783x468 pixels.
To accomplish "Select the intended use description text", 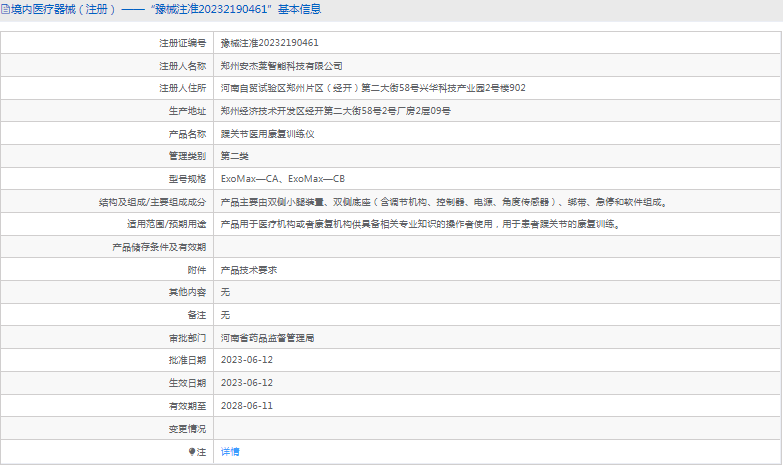I will (421, 224).
